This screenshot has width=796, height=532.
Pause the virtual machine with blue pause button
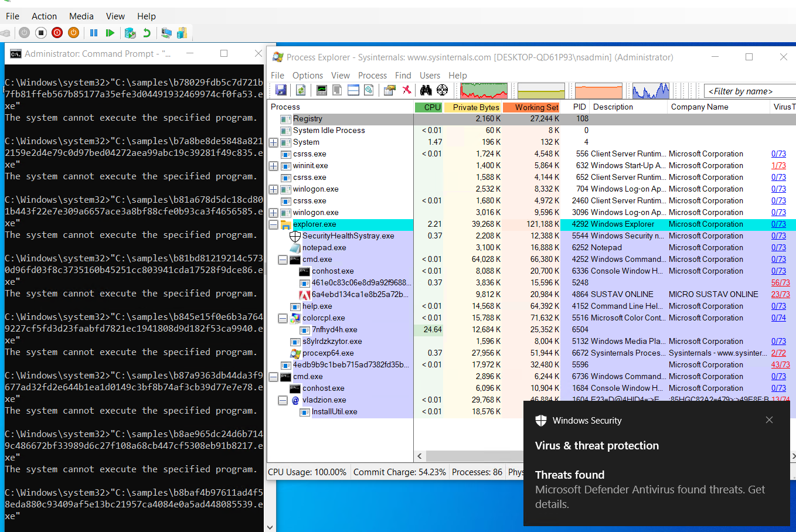[94, 33]
